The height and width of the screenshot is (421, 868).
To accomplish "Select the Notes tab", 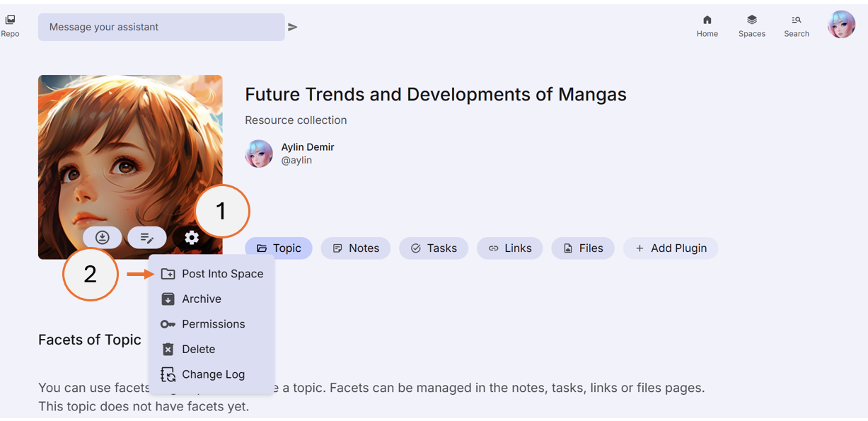I will 356,248.
